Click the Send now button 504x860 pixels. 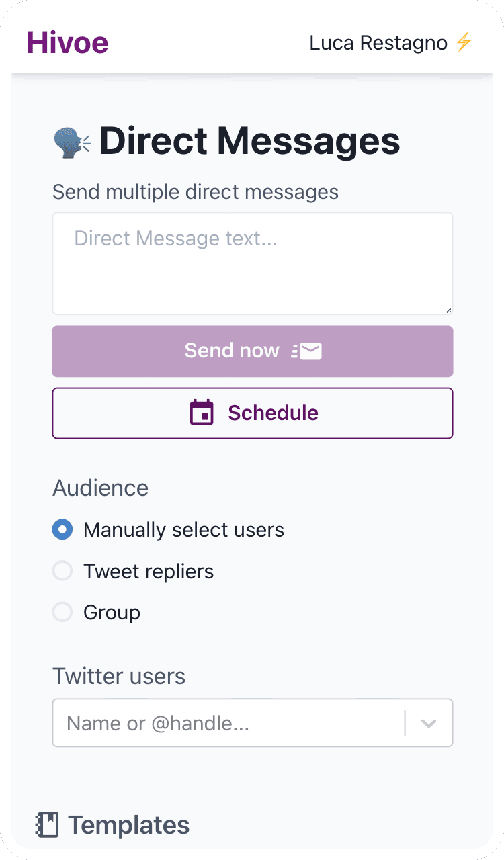[x=253, y=351]
